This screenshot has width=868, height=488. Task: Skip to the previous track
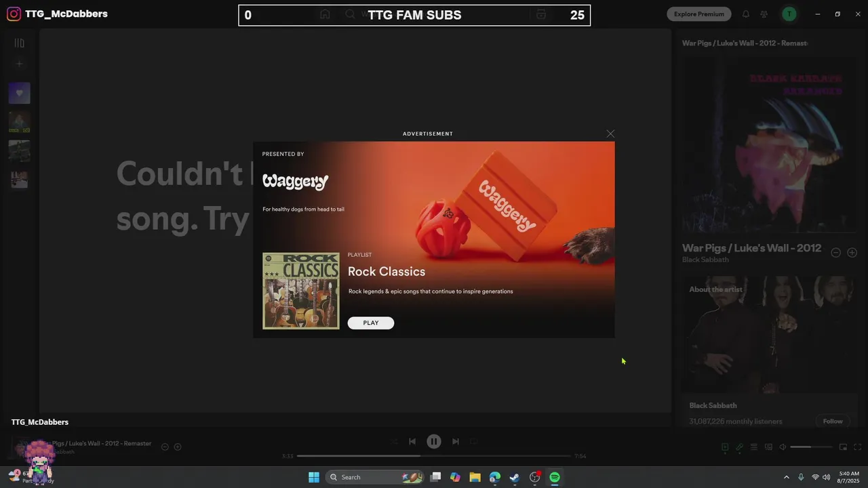[x=412, y=441]
